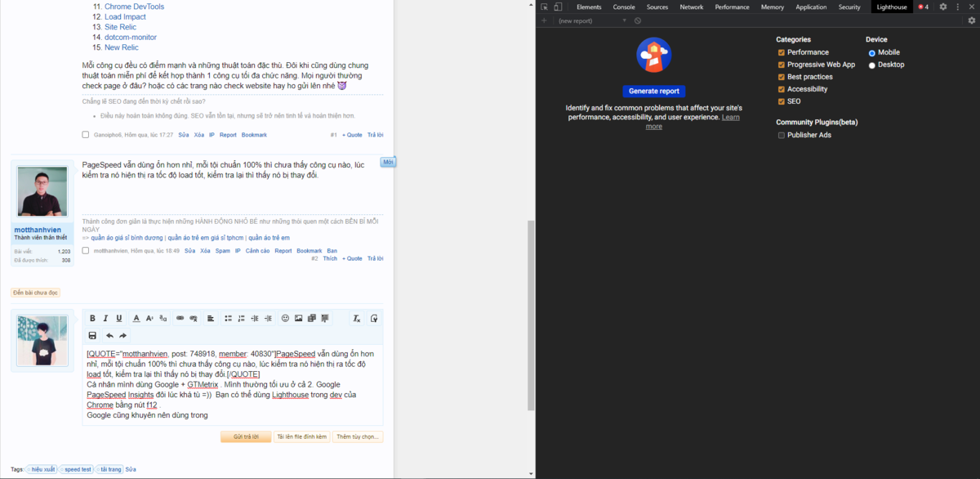Open the Application tab in DevTools
The width and height of the screenshot is (980, 479).
pos(811,7)
